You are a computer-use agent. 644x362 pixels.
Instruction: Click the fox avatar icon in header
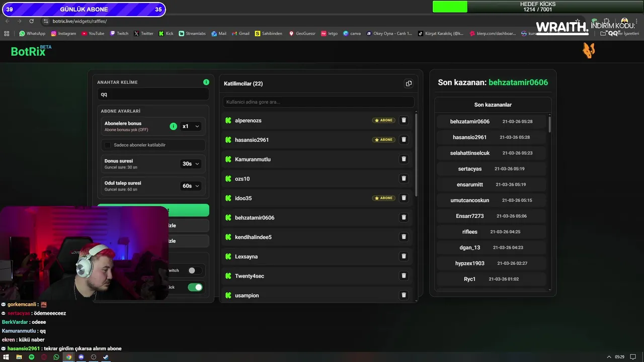(589, 50)
